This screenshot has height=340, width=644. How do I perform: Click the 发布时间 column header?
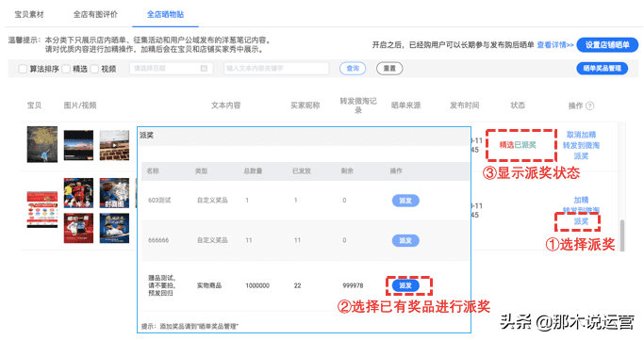[464, 105]
